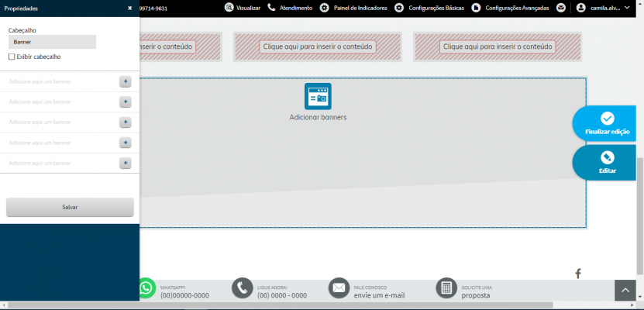
Task: Add banner with the third plus button
Action: click(x=126, y=122)
